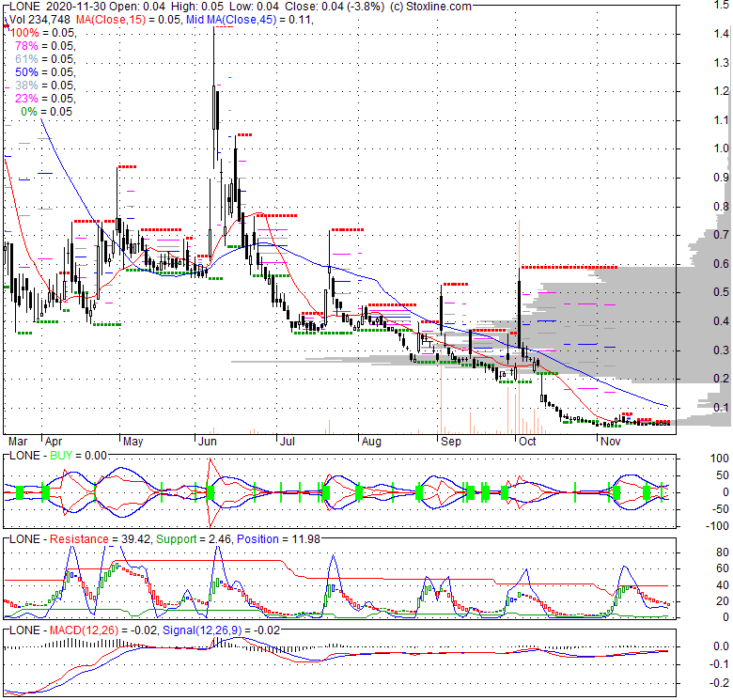The width and height of the screenshot is (733, 700).
Task: Click the Oct label on time axis
Action: pyautogui.click(x=528, y=442)
